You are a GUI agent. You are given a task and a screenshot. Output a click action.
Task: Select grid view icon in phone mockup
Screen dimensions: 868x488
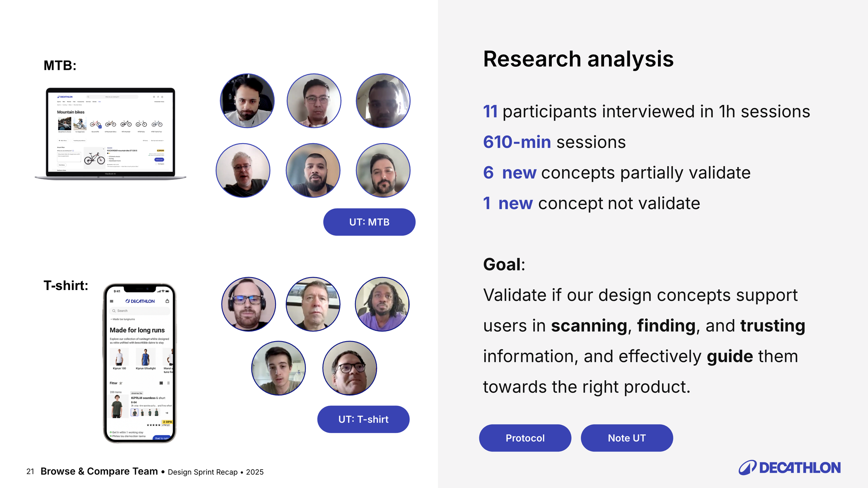click(168, 383)
